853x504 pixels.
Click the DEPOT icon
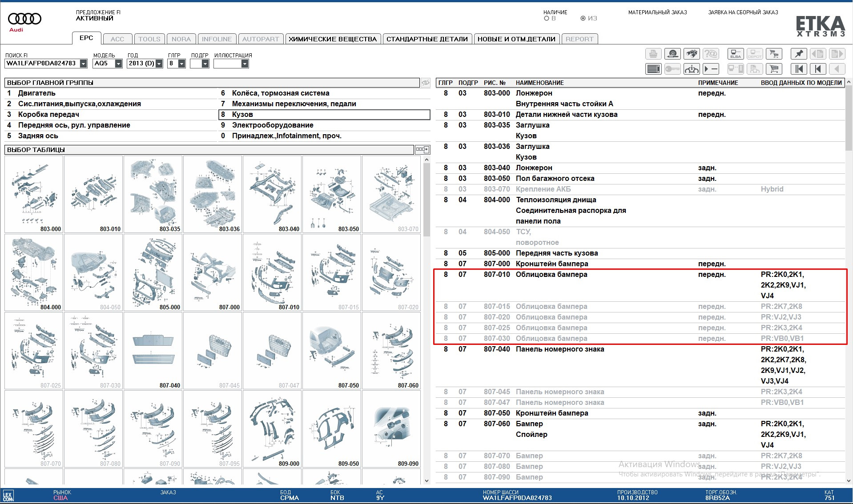click(755, 54)
